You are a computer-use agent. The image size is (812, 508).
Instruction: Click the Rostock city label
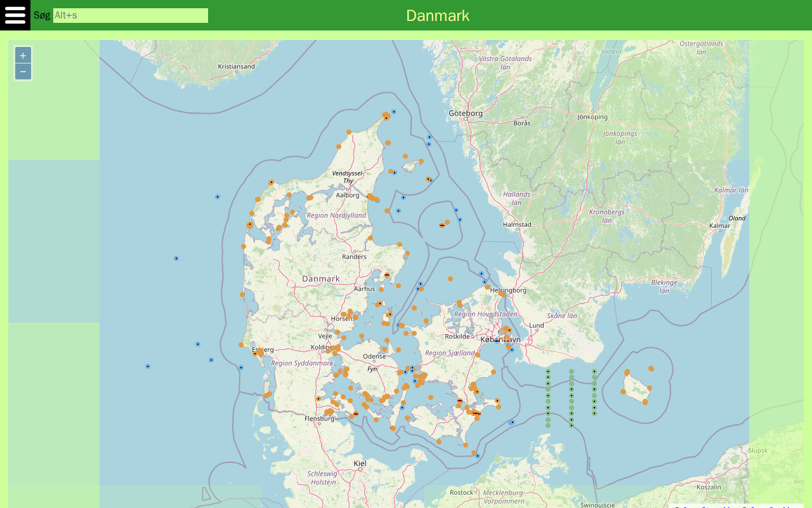coord(462,492)
